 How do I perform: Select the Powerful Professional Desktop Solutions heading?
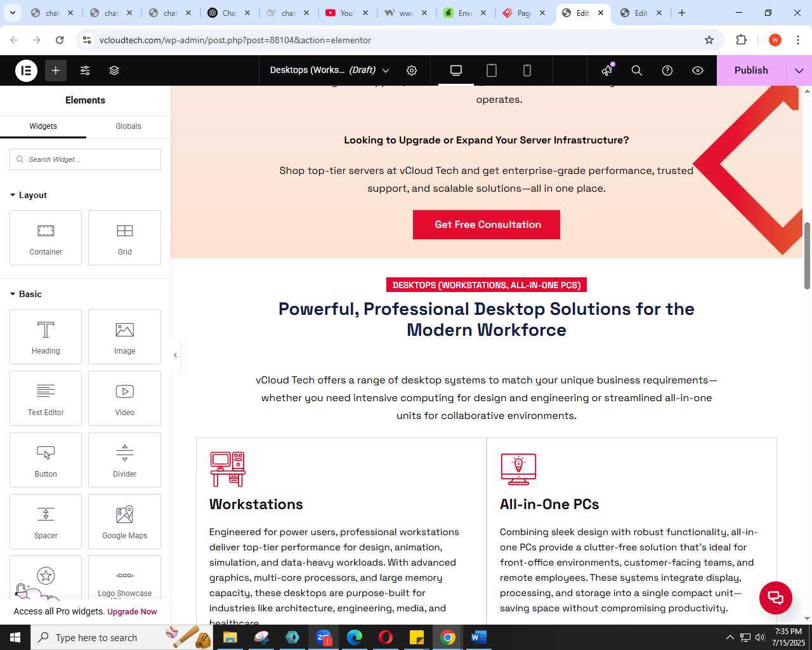coord(487,319)
